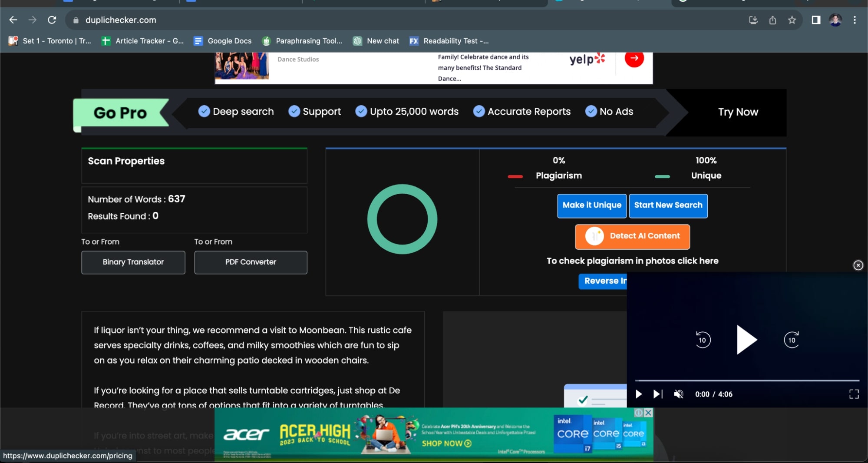868x463 pixels.
Task: Click the video progress bar
Action: (747, 380)
